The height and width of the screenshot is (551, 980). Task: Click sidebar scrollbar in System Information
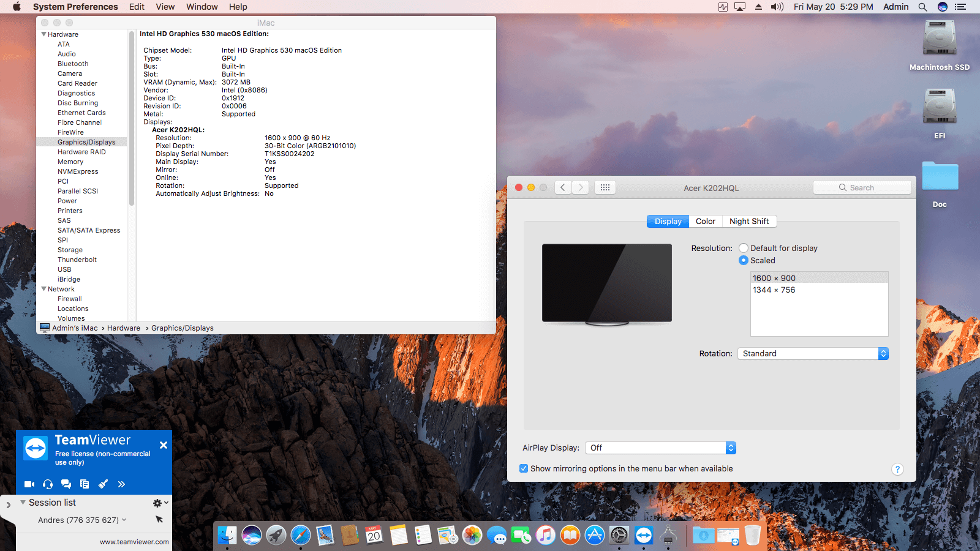click(132, 118)
